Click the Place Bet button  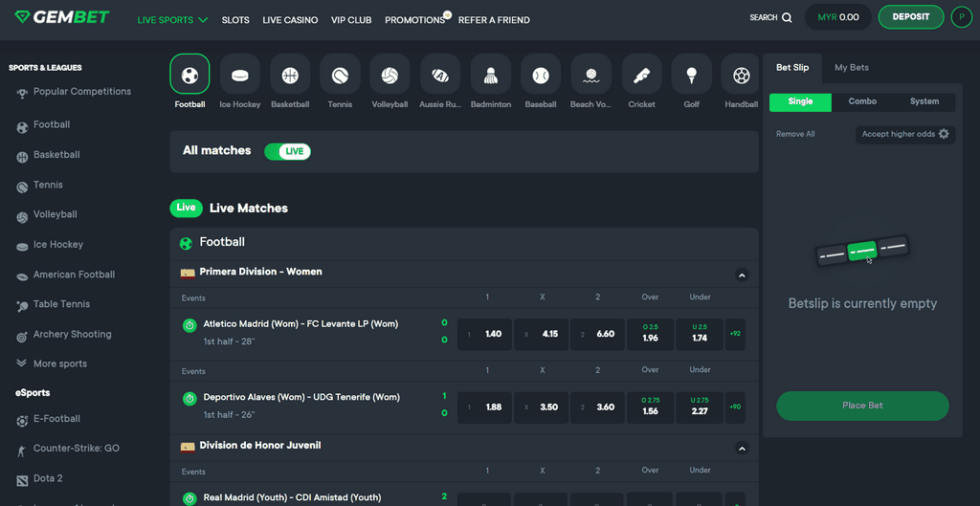[x=862, y=407]
